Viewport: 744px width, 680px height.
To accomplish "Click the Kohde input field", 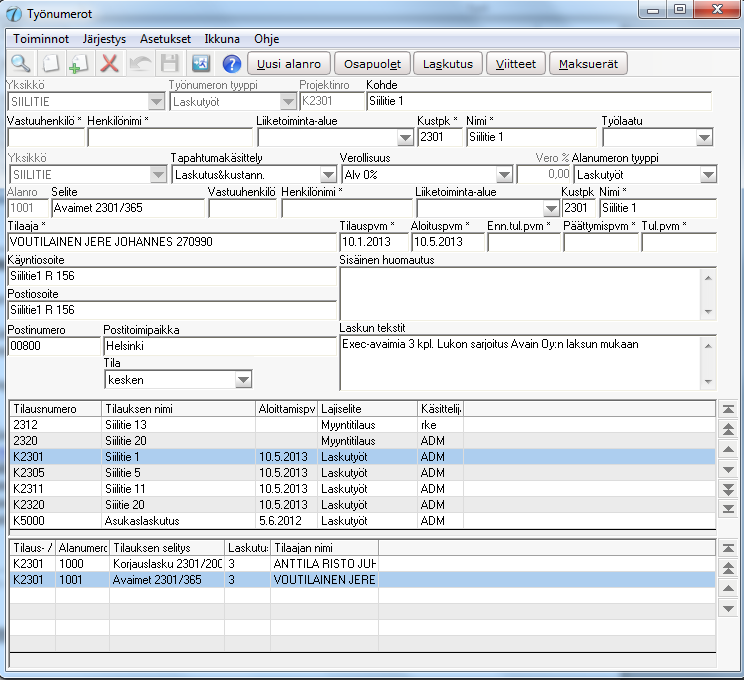I will [x=539, y=101].
